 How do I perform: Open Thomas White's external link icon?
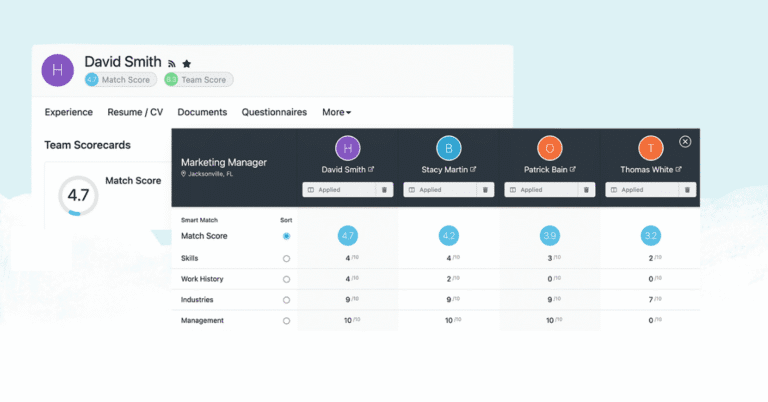pyautogui.click(x=679, y=169)
